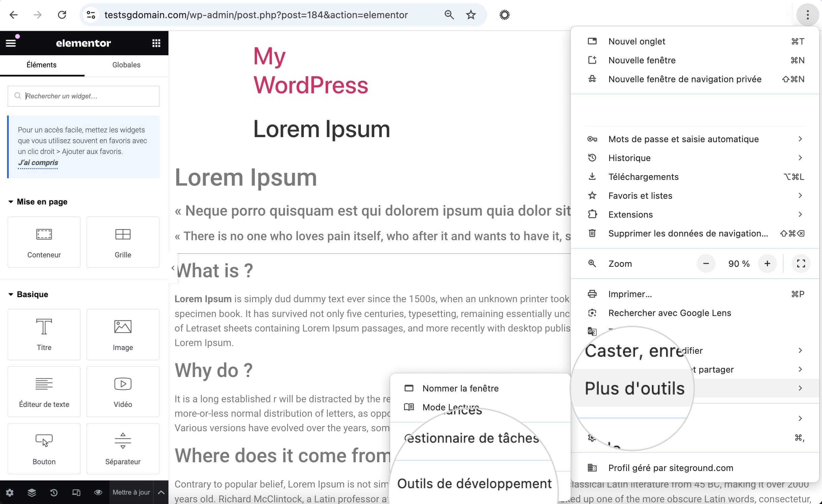This screenshot has width=822, height=504.
Task: Open Nouvelle fenêtre de navigation privée
Action: (695, 79)
